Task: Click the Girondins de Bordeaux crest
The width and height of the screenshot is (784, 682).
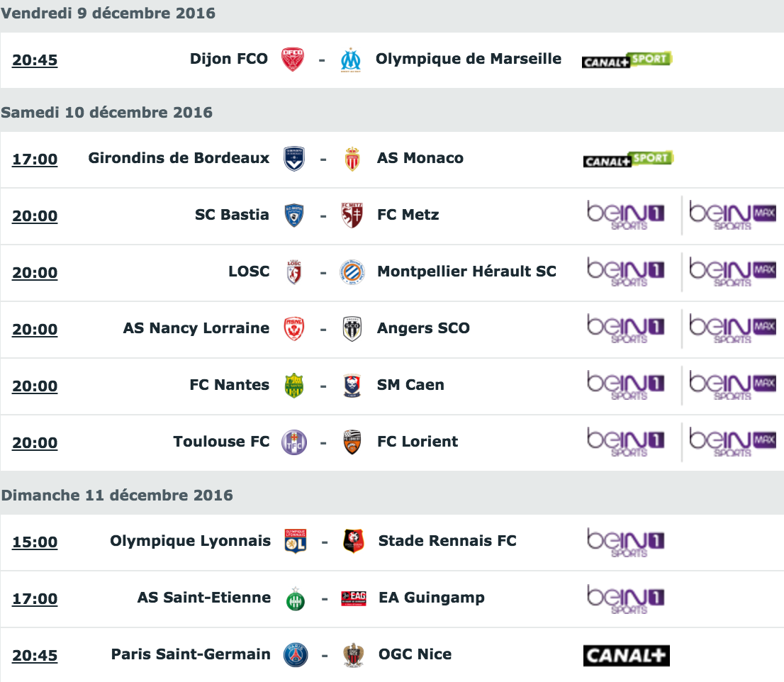Action: [294, 159]
